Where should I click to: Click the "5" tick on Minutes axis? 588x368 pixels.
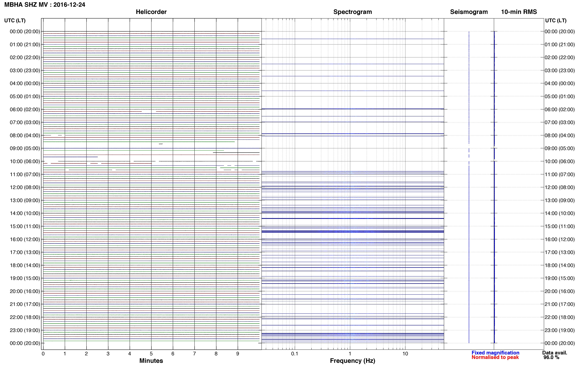151,354
